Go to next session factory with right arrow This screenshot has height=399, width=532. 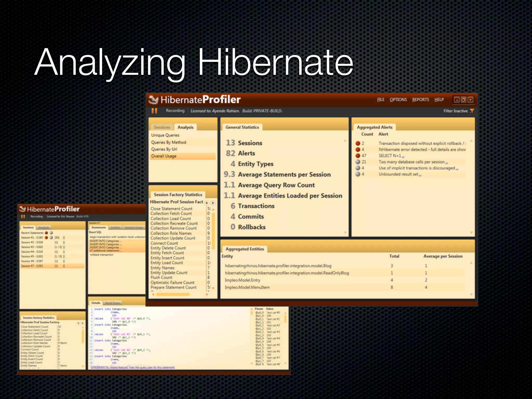point(213,203)
